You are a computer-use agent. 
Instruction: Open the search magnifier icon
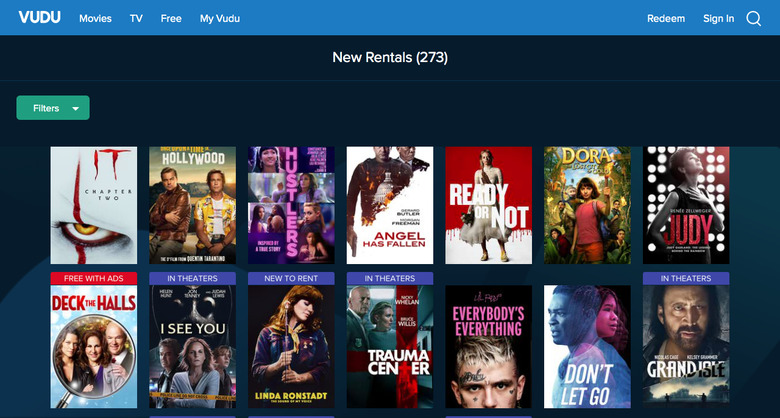pos(753,18)
